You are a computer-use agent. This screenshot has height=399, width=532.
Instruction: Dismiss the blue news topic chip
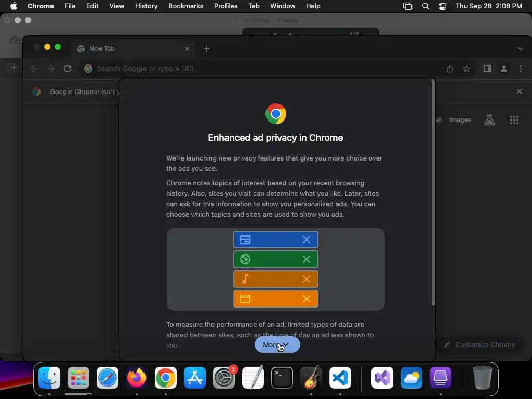[x=307, y=240]
